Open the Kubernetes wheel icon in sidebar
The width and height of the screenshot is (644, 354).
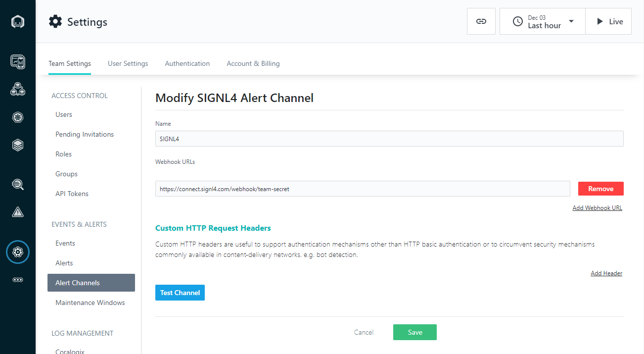pyautogui.click(x=18, y=117)
